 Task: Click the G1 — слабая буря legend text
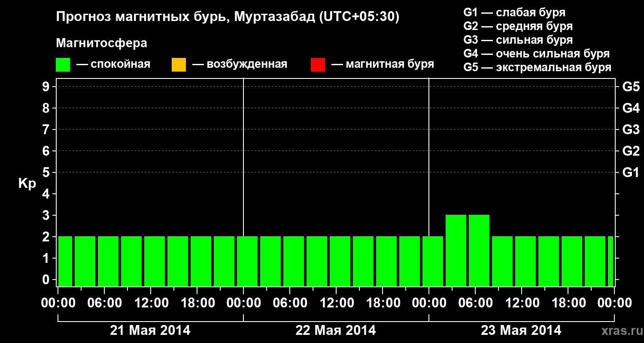coord(514,12)
